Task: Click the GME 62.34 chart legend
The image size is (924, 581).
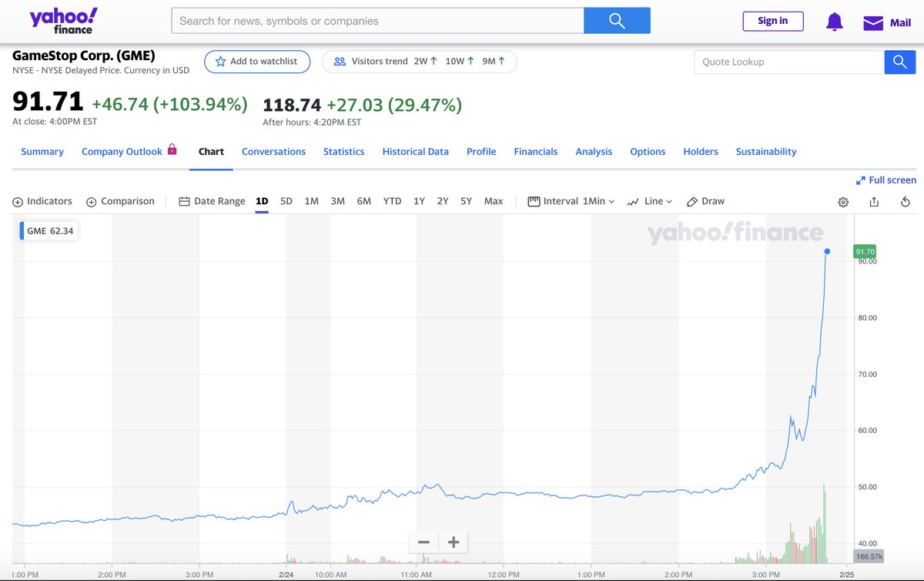Action: click(x=49, y=230)
